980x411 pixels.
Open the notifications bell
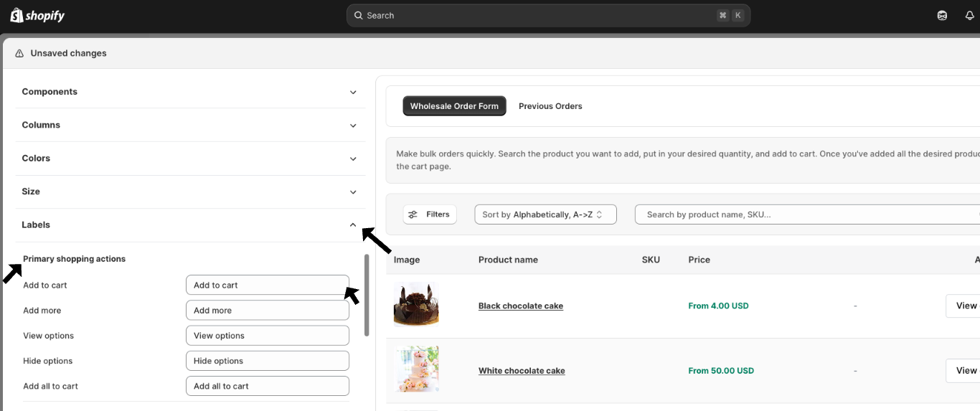pos(969,15)
